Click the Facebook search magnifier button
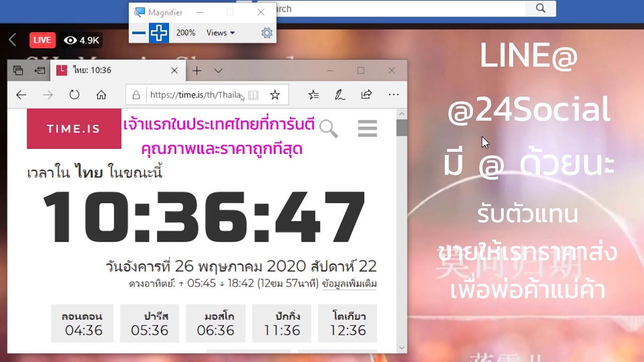Viewport: 644px width, 362px height. click(x=540, y=9)
